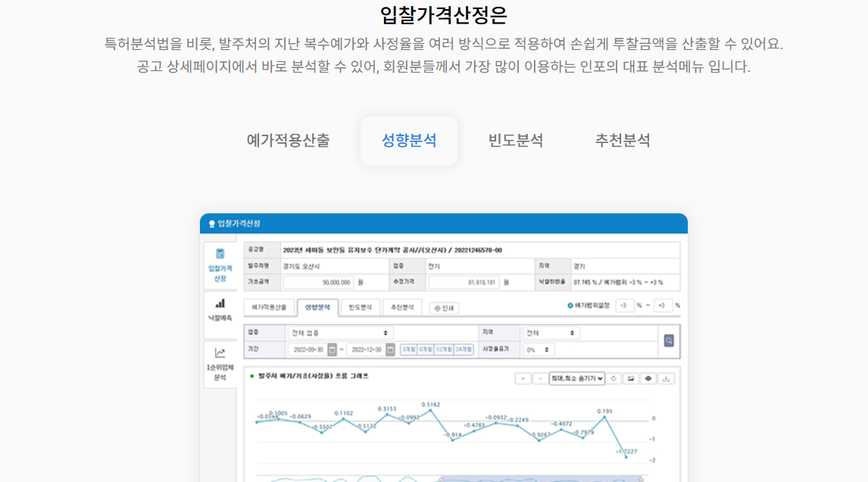This screenshot has height=482, width=868.
Task: Click the -3 lower range percent field
Action: (x=624, y=305)
